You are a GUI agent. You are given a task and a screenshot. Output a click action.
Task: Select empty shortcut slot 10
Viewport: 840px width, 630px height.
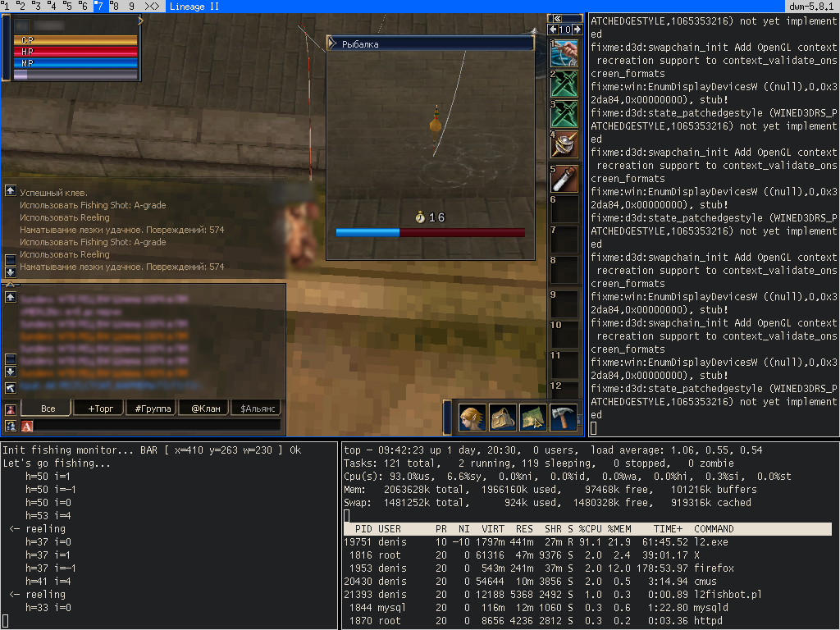pos(564,335)
